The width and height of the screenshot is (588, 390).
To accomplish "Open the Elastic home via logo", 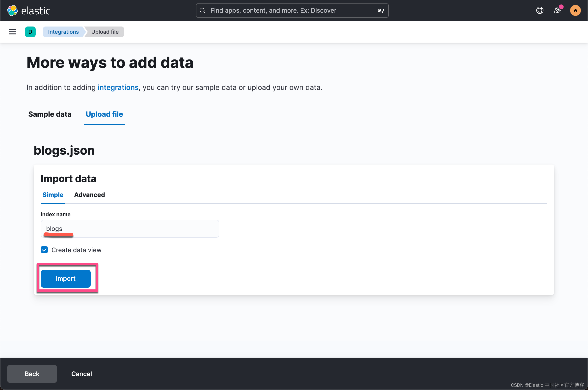I will coord(28,10).
